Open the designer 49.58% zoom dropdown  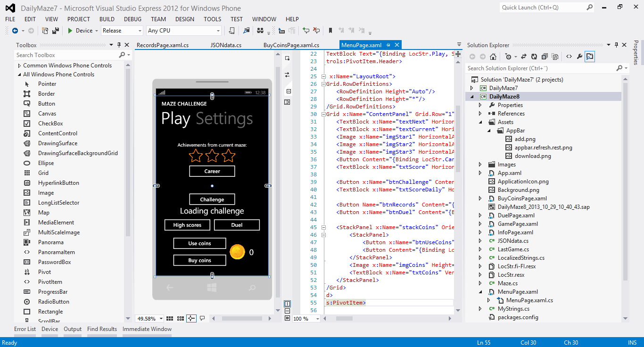click(x=161, y=319)
